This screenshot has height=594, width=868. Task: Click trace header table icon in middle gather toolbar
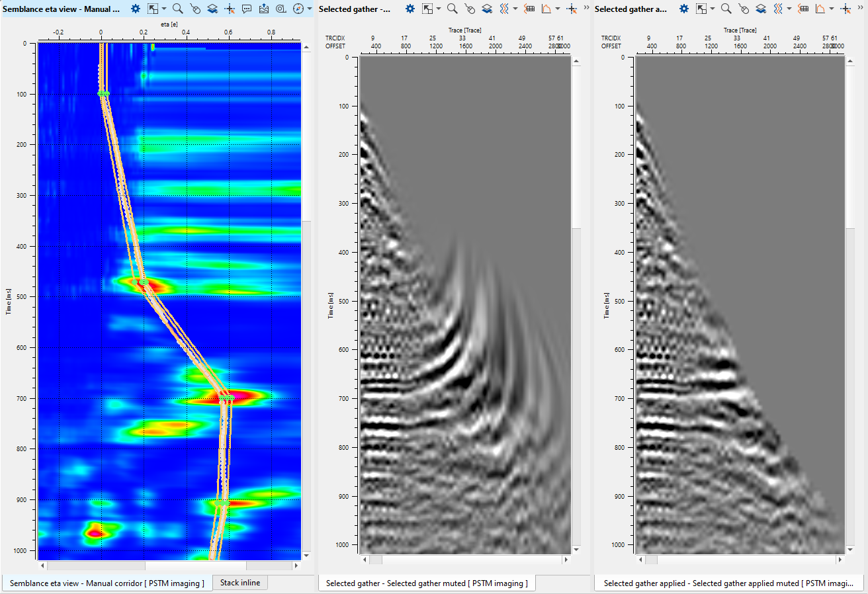coord(529,9)
